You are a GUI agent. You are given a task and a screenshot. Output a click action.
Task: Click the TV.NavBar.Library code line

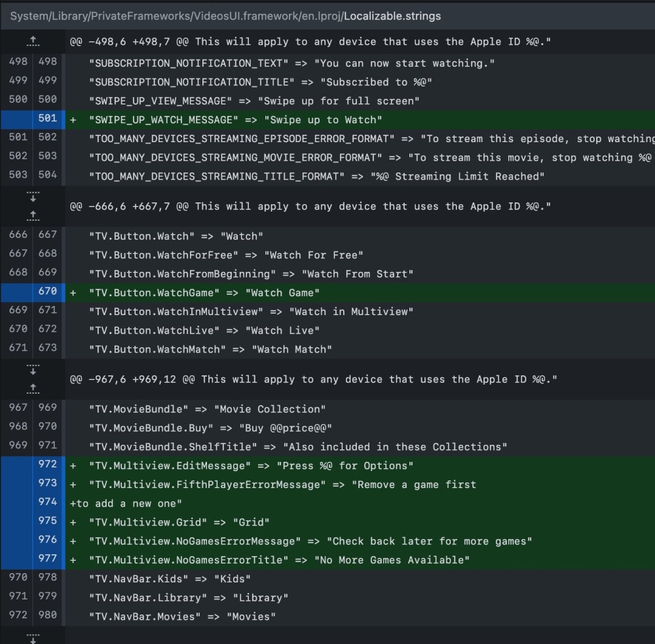pos(189,597)
